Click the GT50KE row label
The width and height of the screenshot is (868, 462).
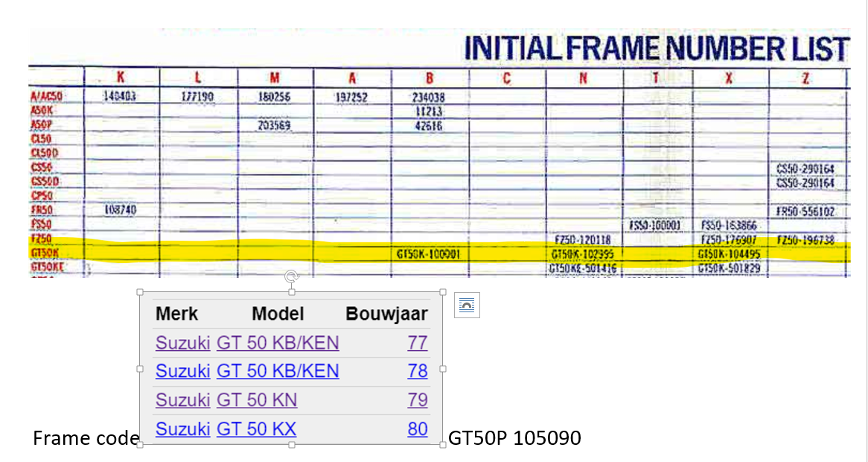[x=47, y=267]
